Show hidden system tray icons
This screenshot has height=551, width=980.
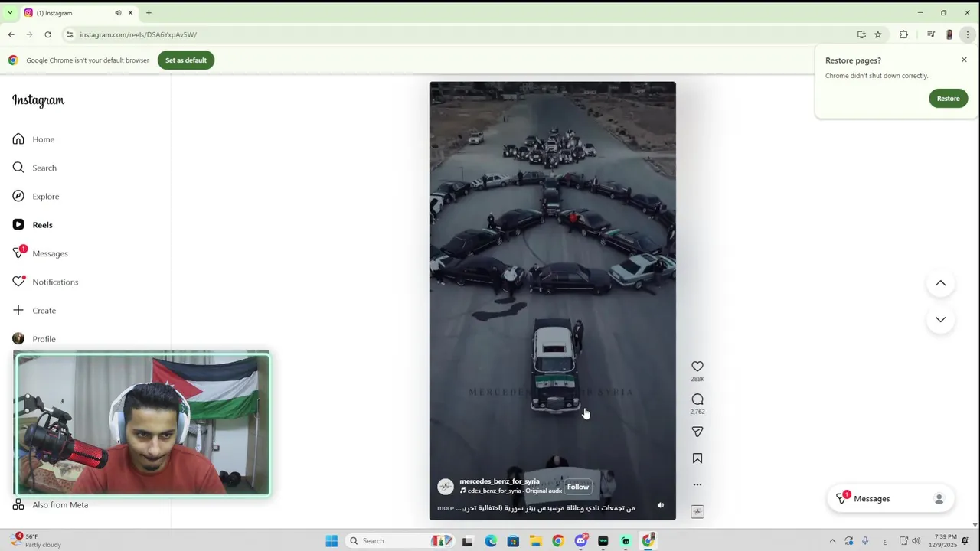click(833, 541)
